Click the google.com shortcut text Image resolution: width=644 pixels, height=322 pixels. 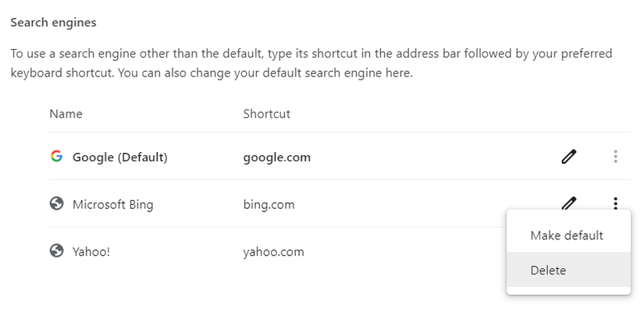[276, 157]
